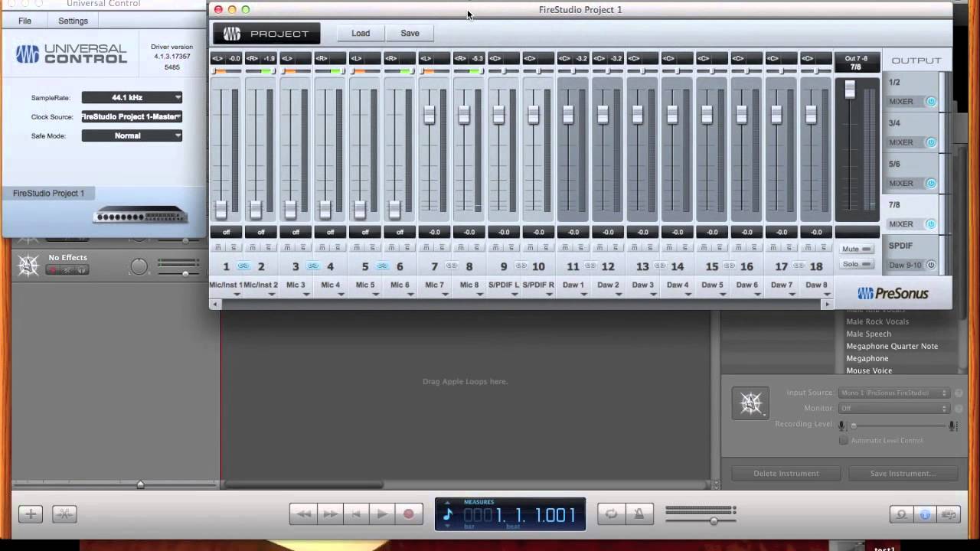Solo channel 8 with its s button

tap(476, 247)
